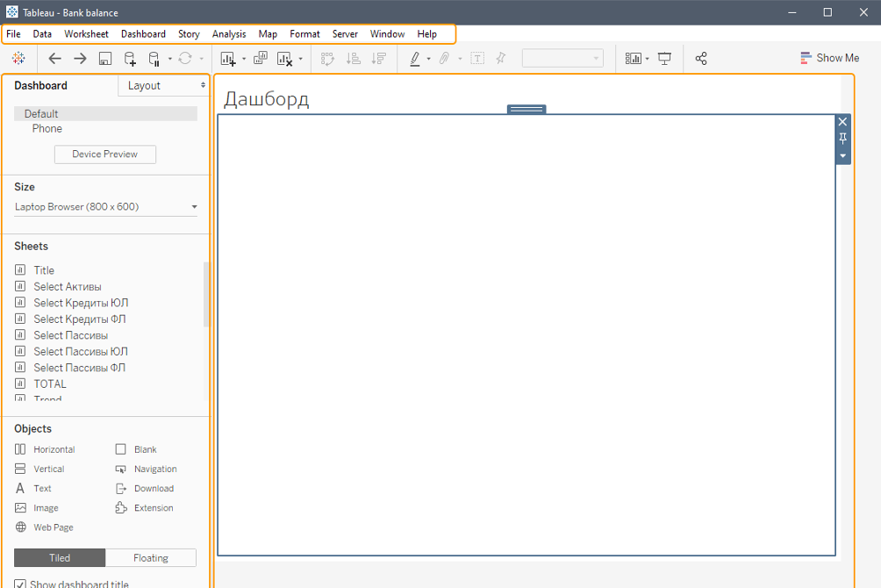Click the Fix axes pin icon

coord(501,58)
